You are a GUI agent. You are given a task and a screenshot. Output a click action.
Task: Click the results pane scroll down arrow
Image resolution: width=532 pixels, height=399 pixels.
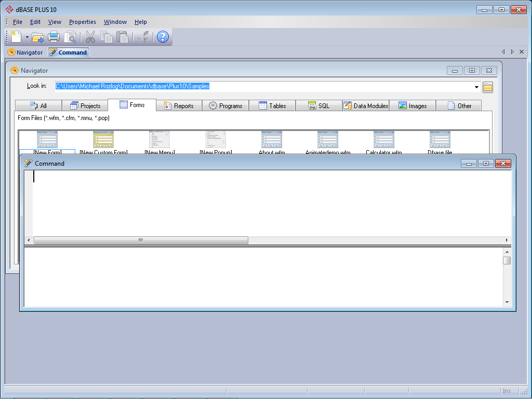tap(507, 302)
